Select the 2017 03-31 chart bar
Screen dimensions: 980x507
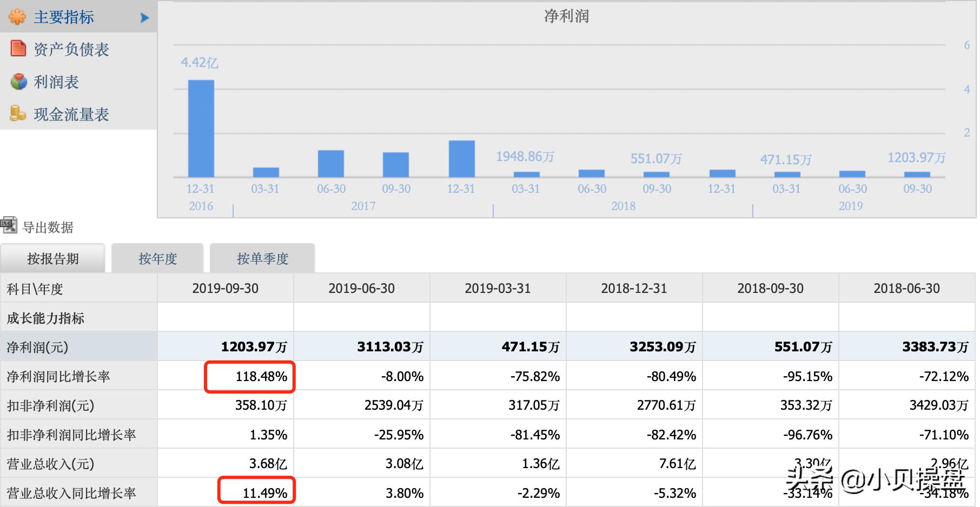(x=266, y=172)
